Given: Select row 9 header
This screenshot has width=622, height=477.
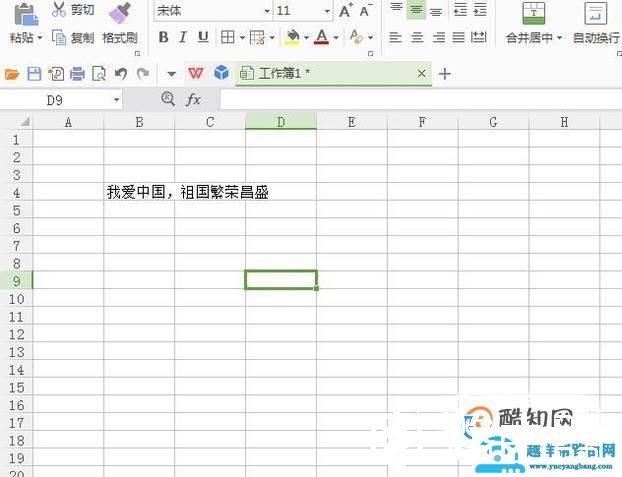Looking at the screenshot, I should coord(16,281).
